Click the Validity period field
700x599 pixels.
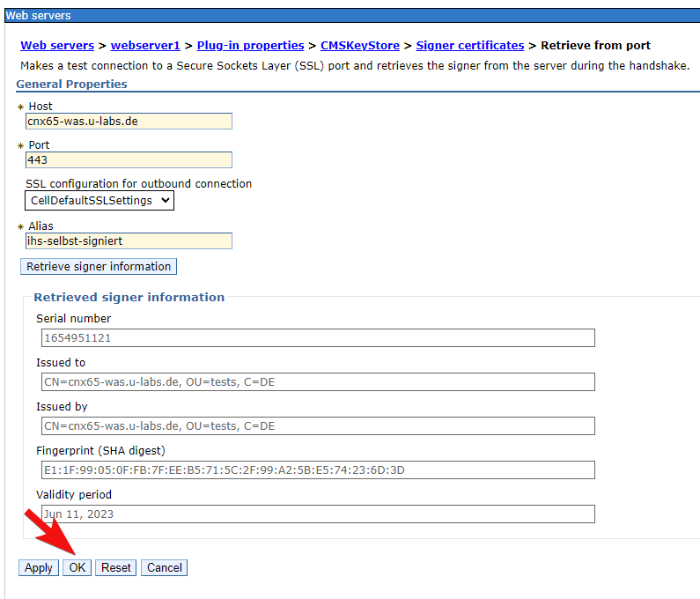click(317, 514)
